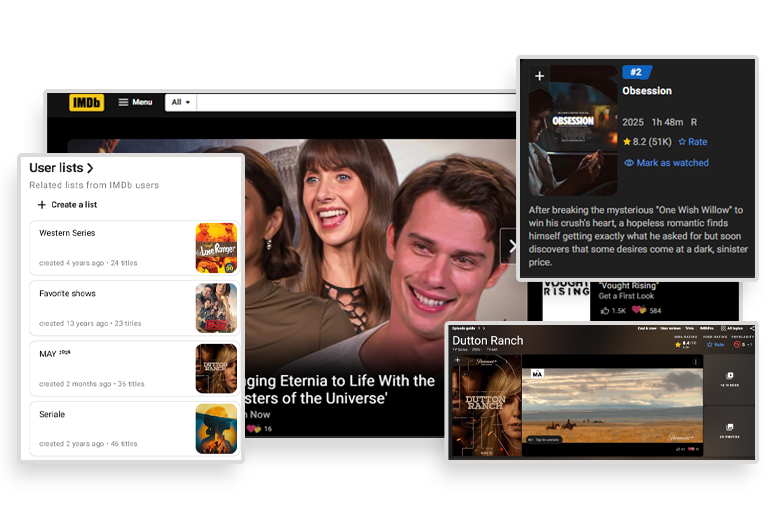Click the MAY list Dutton Ranch thumbnail

(216, 369)
